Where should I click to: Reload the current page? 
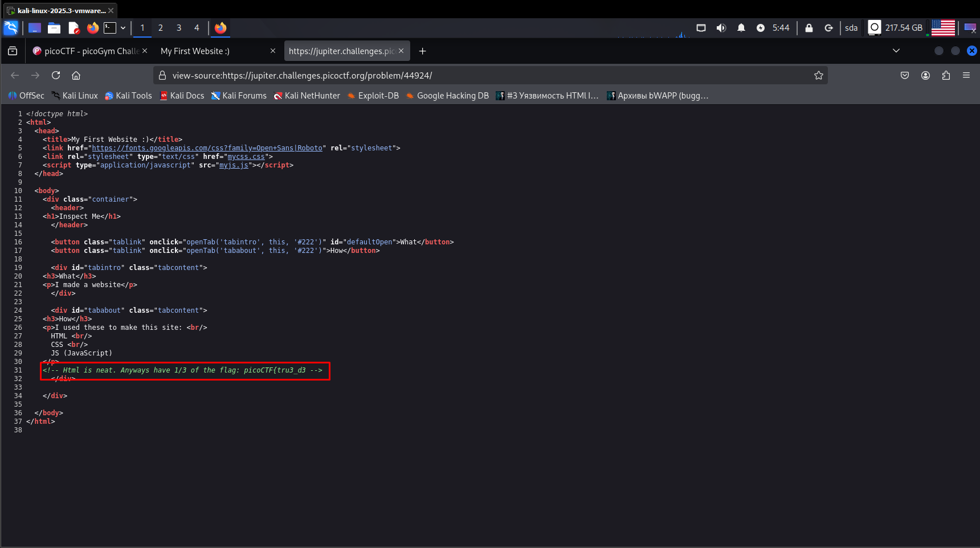coord(56,75)
